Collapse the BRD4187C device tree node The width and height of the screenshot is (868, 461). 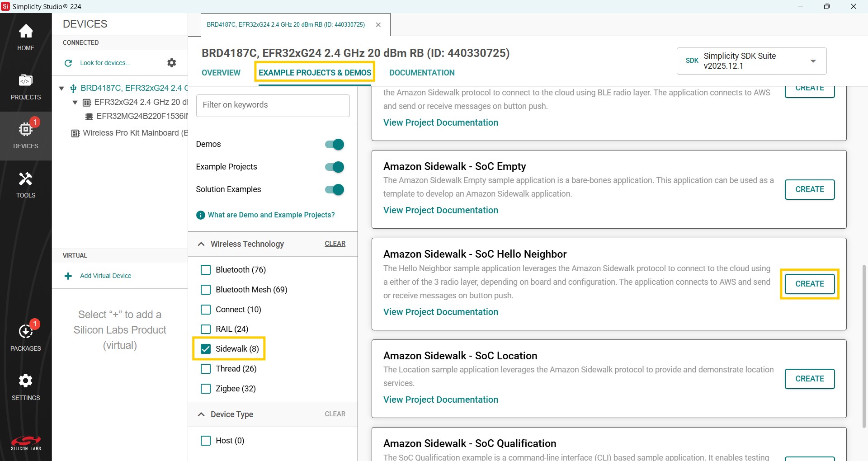[61, 89]
